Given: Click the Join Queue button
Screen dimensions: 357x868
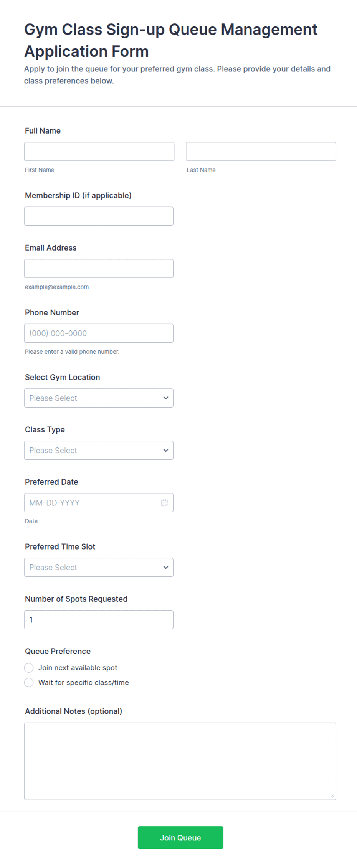Looking at the screenshot, I should pos(180,838).
